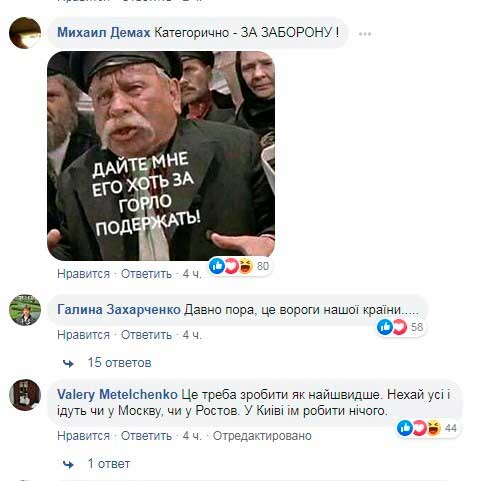Like Михаил Демах's comment via Нравится
The height and width of the screenshot is (481, 491).
click(83, 274)
